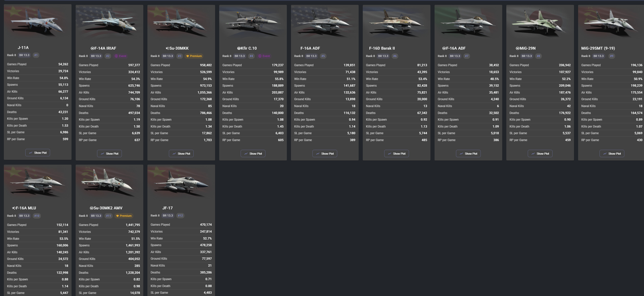This screenshot has width=644, height=296.
Task: Click Show Plot under Kfir C.10
Action: [x=253, y=154]
